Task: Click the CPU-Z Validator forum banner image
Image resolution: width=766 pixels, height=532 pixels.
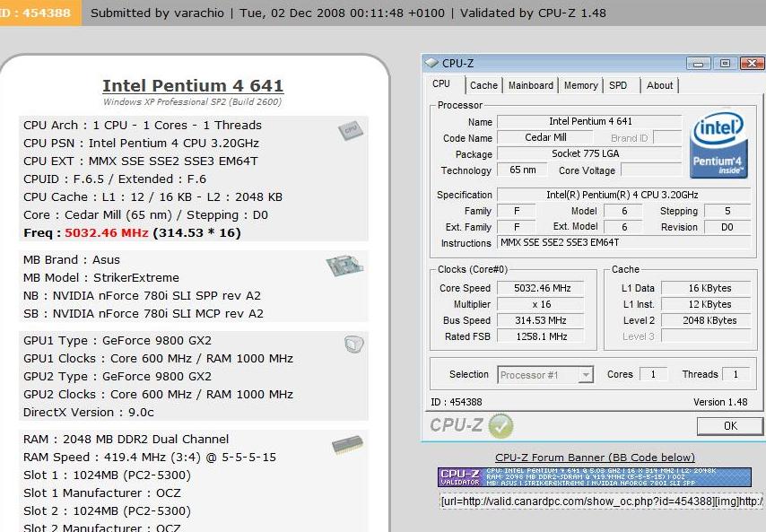Action: (595, 477)
